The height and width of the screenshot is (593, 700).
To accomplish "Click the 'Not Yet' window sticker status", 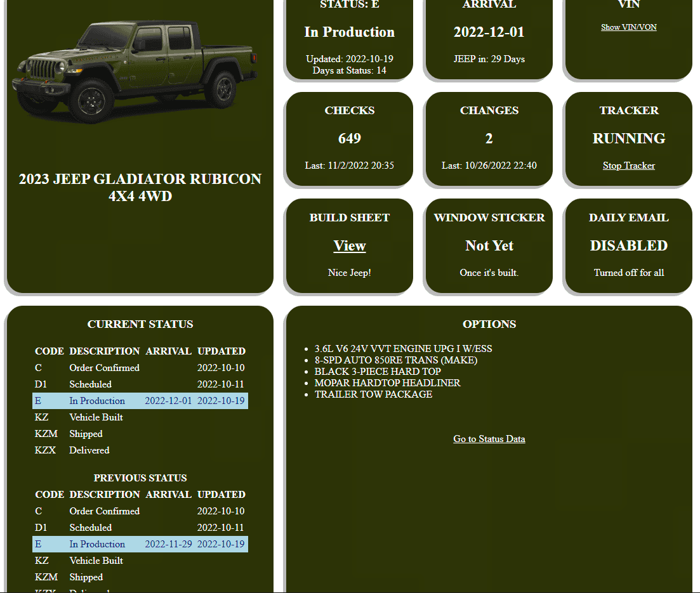I will click(x=489, y=246).
